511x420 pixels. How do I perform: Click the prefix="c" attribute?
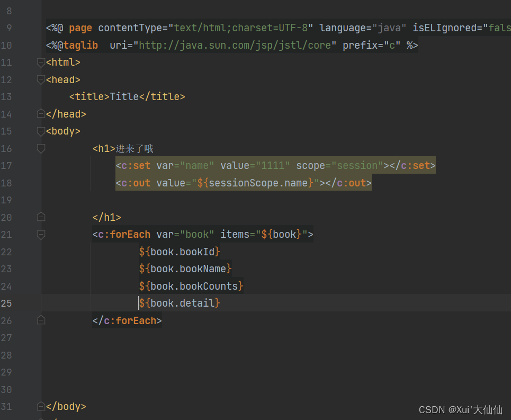click(x=372, y=45)
